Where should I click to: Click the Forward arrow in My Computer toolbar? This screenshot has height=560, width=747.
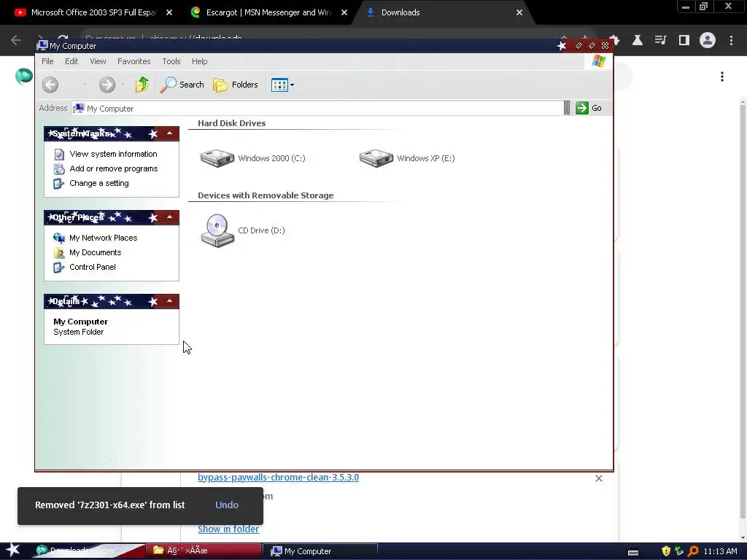[x=107, y=85]
